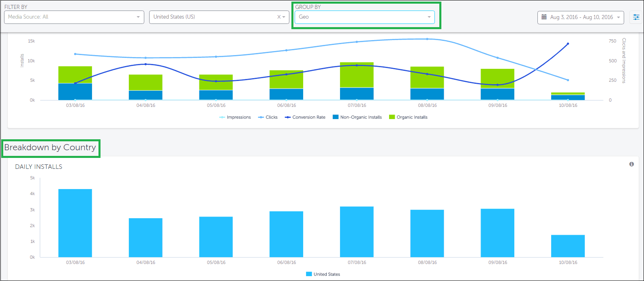Viewport: 644px width, 281px height.
Task: Open the Group By Geo dropdown
Action: 364,17
